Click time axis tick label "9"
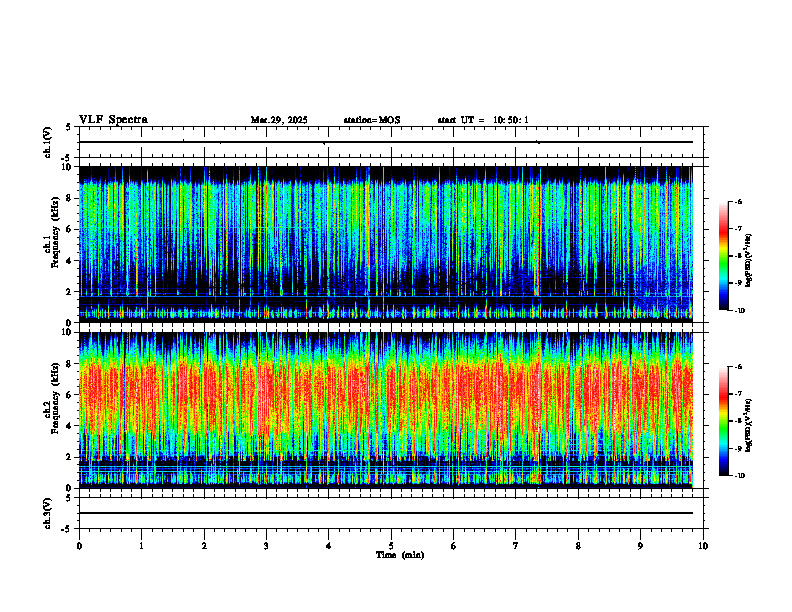This screenshot has width=792, height=612. tap(640, 546)
